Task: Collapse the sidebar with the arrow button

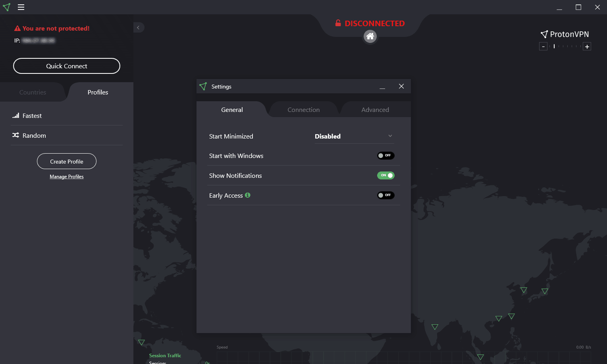Action: pyautogui.click(x=138, y=27)
